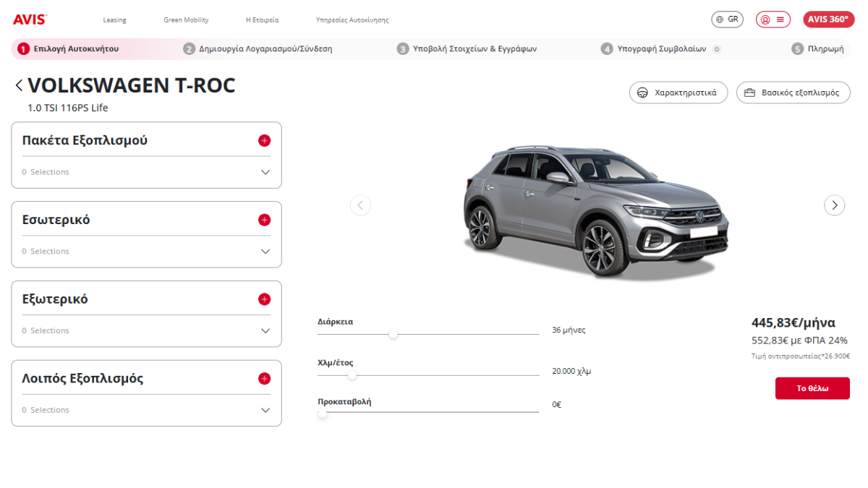Expand Πακέτα Εξοπλισμού selections chevron

[265, 172]
